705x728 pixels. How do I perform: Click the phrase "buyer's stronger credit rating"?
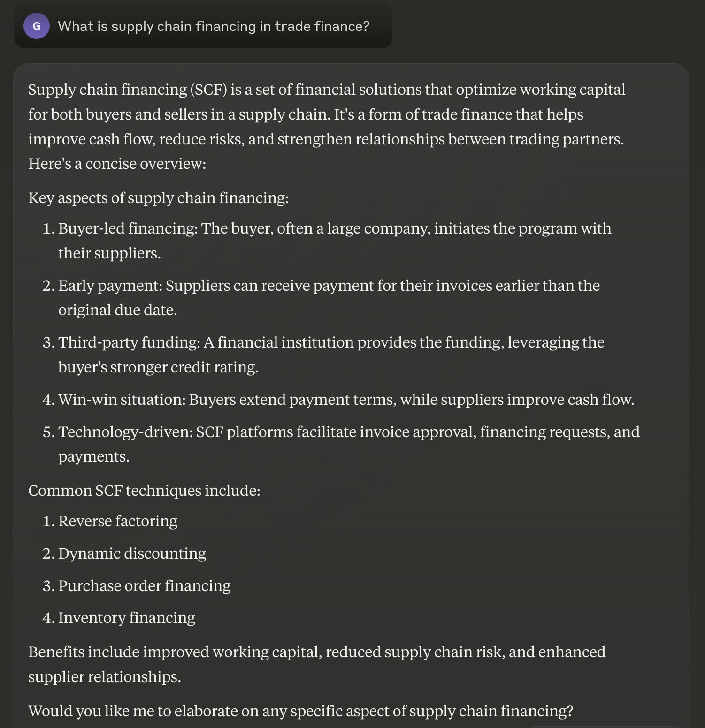click(158, 367)
